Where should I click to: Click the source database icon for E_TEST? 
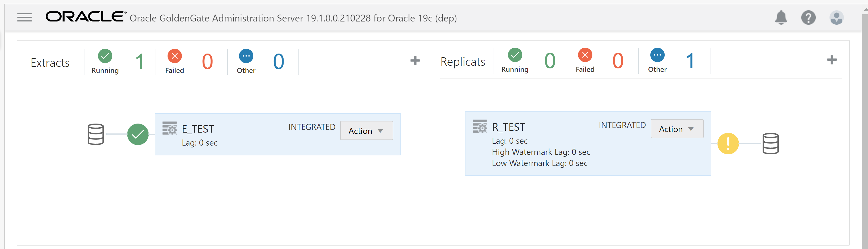pyautogui.click(x=96, y=134)
